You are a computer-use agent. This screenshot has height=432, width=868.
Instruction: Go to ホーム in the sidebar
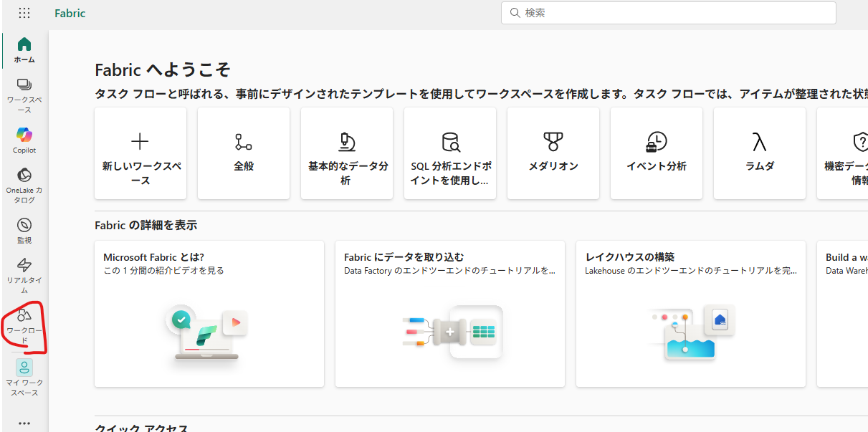click(24, 50)
